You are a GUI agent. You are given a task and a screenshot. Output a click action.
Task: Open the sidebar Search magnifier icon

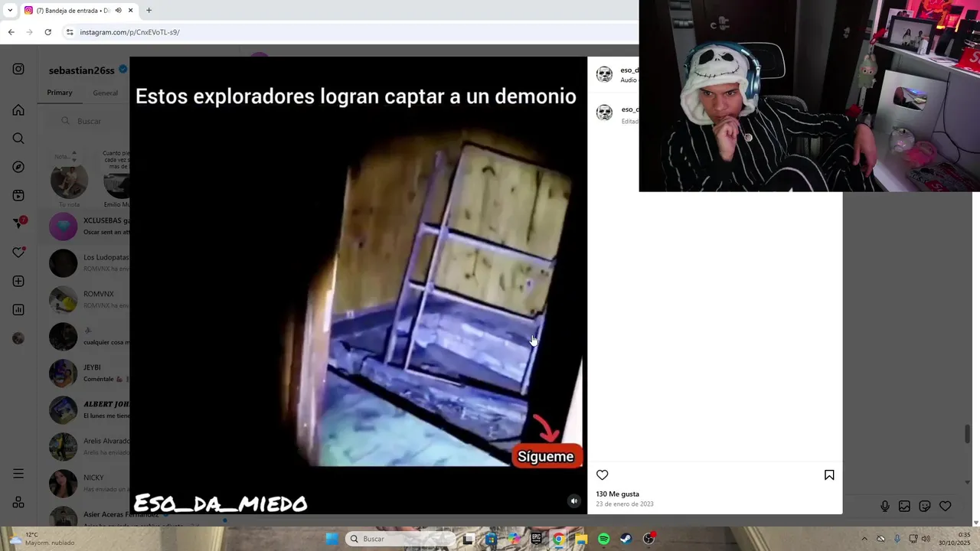pos(18,139)
